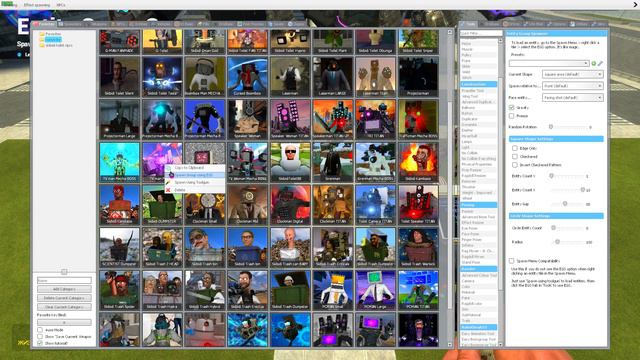640x360 pixels.
Task: Select the Projectorman Large tile
Action: click(119, 119)
